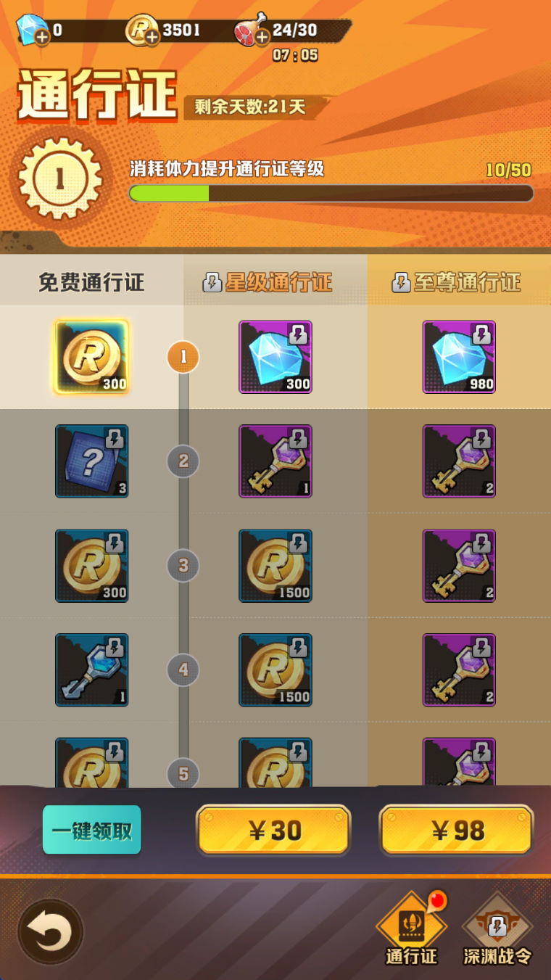This screenshot has height=980, width=551.
Task: Tap the purple key with quantity 1
Action: (x=275, y=461)
